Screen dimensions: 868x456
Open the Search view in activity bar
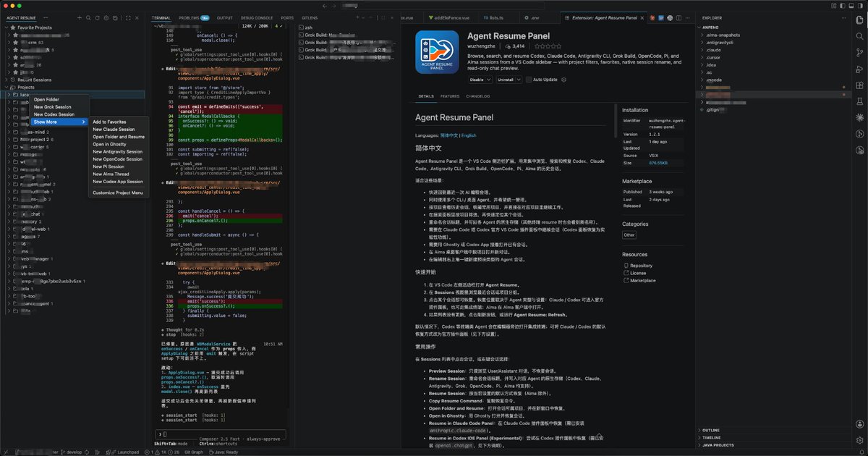click(860, 36)
